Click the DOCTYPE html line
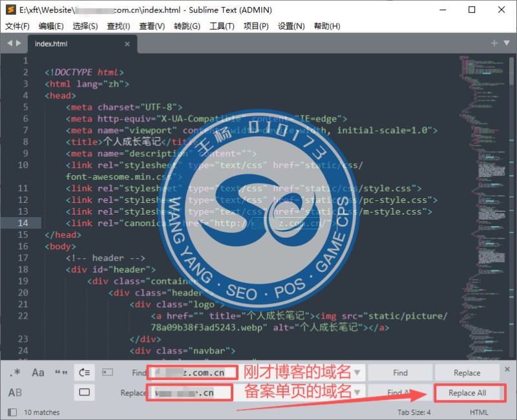Viewport: 517px width, 420px height. [x=84, y=72]
